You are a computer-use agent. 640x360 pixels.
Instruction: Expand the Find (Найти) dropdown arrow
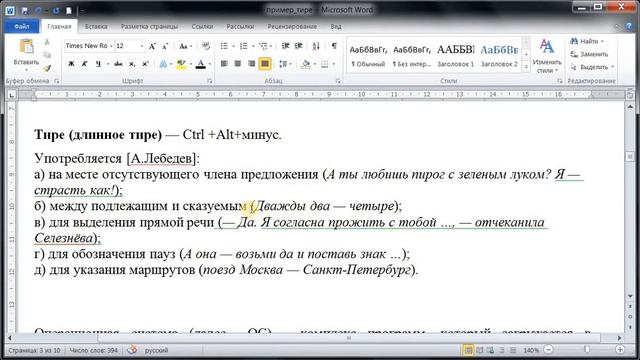(602, 41)
